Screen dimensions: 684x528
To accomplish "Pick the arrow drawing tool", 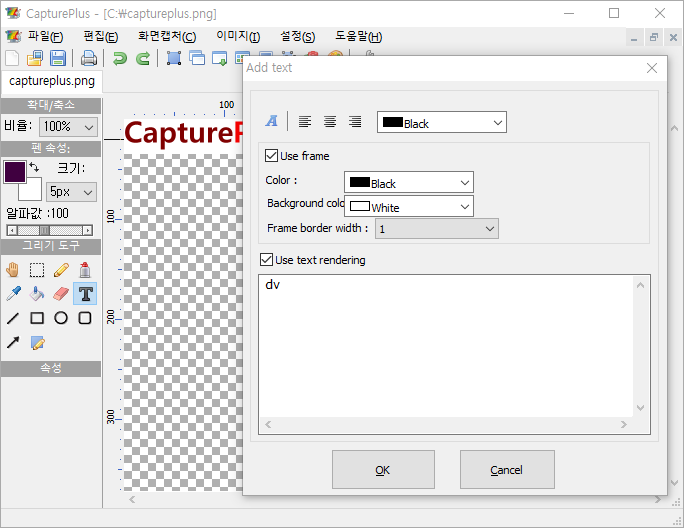I will [13, 343].
